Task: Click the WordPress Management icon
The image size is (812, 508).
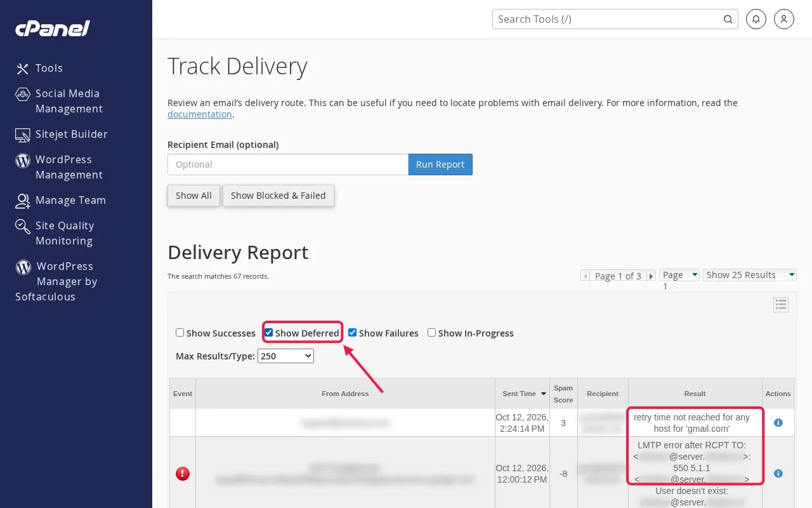Action: (23, 160)
